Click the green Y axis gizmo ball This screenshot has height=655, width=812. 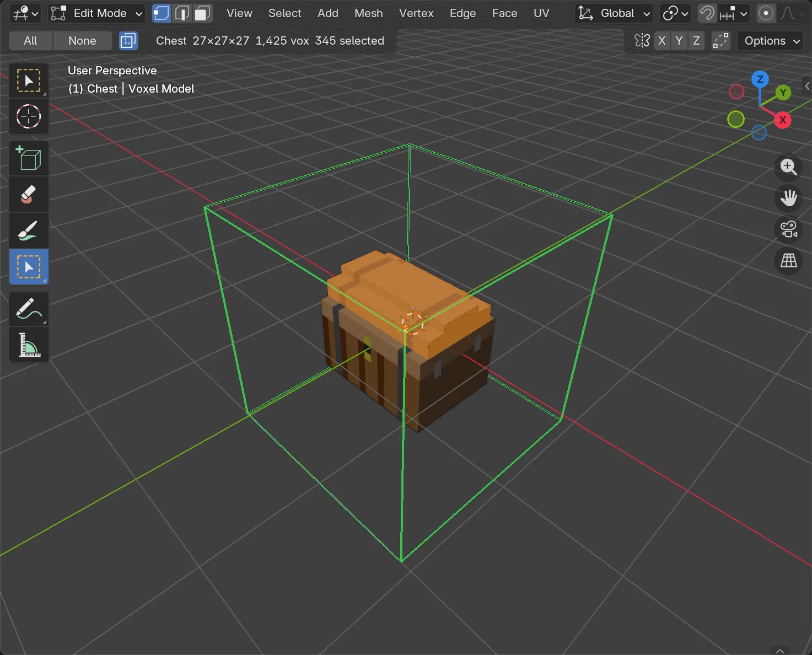(783, 93)
